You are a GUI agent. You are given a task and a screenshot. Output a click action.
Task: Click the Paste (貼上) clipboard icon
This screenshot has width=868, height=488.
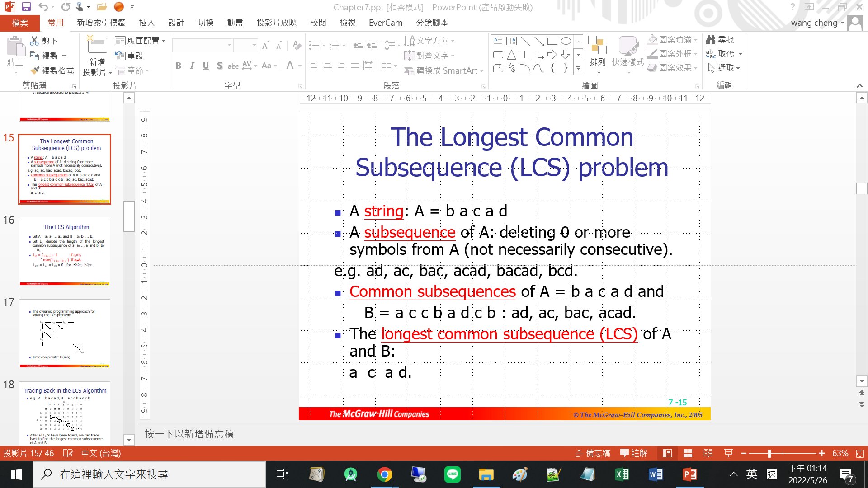click(15, 47)
